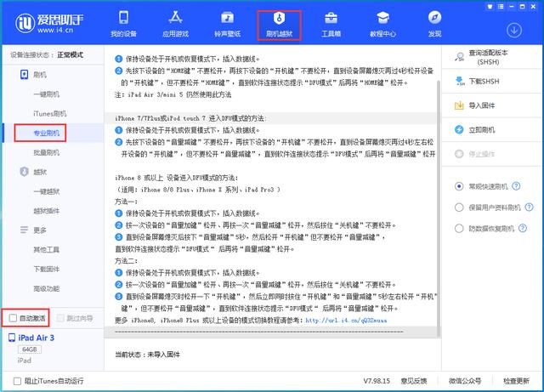Click 查询适配版本 SHSH search icon
Image resolution: width=544 pixels, height=392 pixels.
point(459,57)
